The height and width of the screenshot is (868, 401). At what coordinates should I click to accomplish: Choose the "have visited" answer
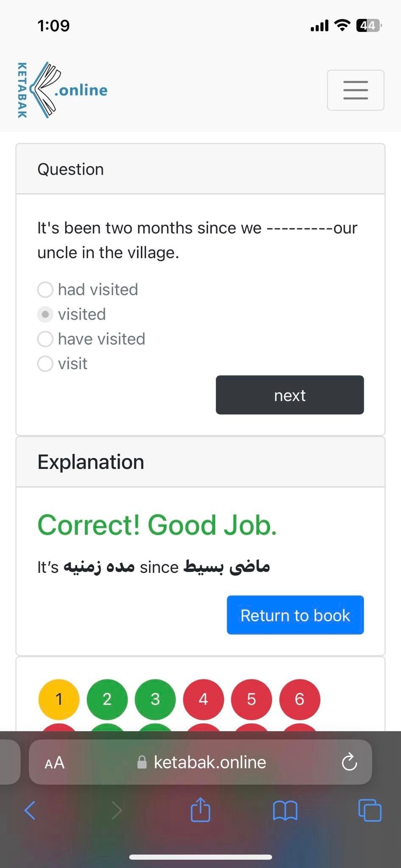[x=45, y=339]
